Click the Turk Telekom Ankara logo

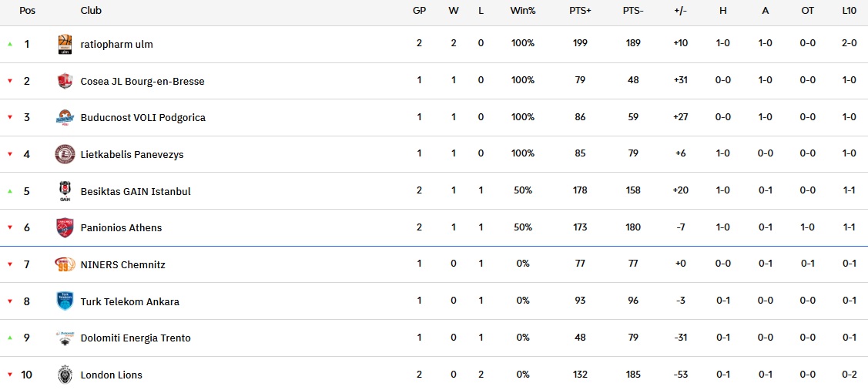[65, 301]
